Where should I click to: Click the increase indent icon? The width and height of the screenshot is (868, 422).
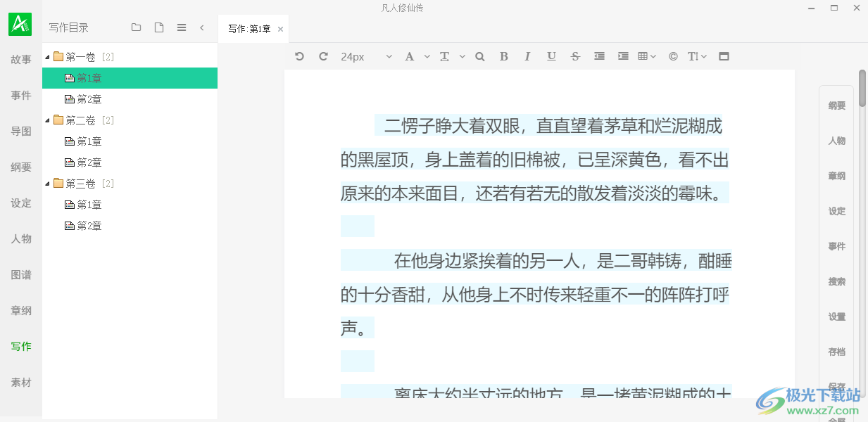(623, 56)
